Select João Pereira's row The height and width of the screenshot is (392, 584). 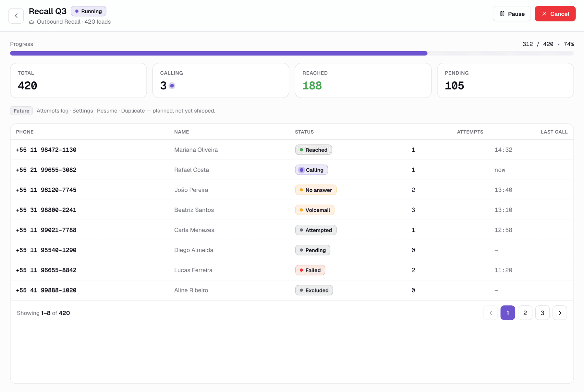(292, 190)
